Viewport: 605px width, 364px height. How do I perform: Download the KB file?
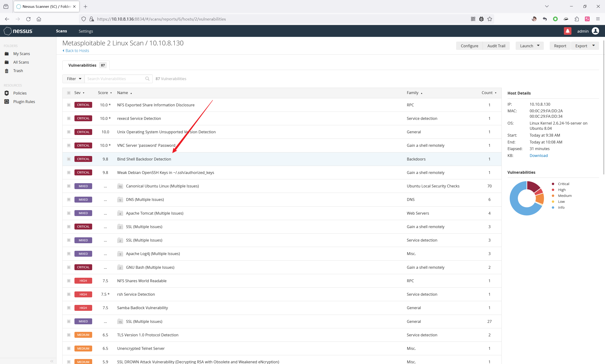(539, 156)
